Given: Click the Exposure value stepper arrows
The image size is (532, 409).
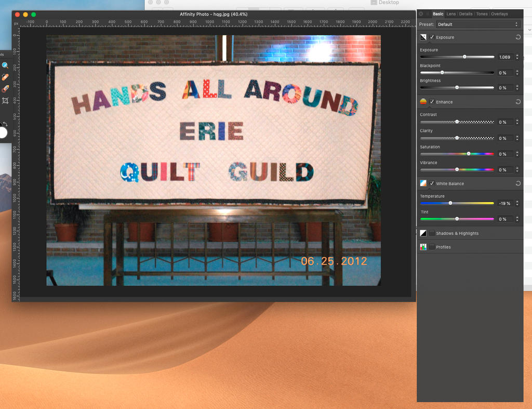Looking at the screenshot, I should coord(517,57).
